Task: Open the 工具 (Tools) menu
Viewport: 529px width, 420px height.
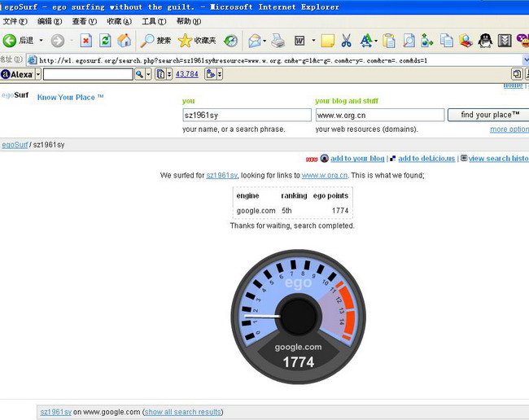Action: point(154,21)
